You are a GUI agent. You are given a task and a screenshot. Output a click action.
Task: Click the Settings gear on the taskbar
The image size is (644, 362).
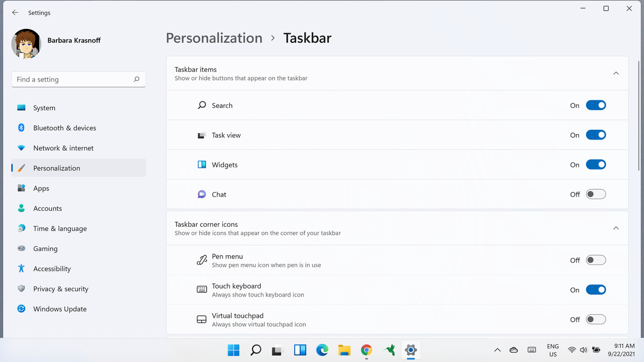coord(411,350)
